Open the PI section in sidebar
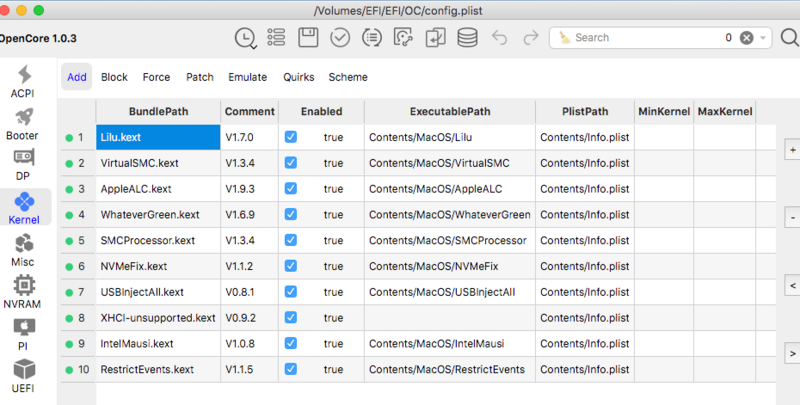800x405 pixels. tap(23, 334)
